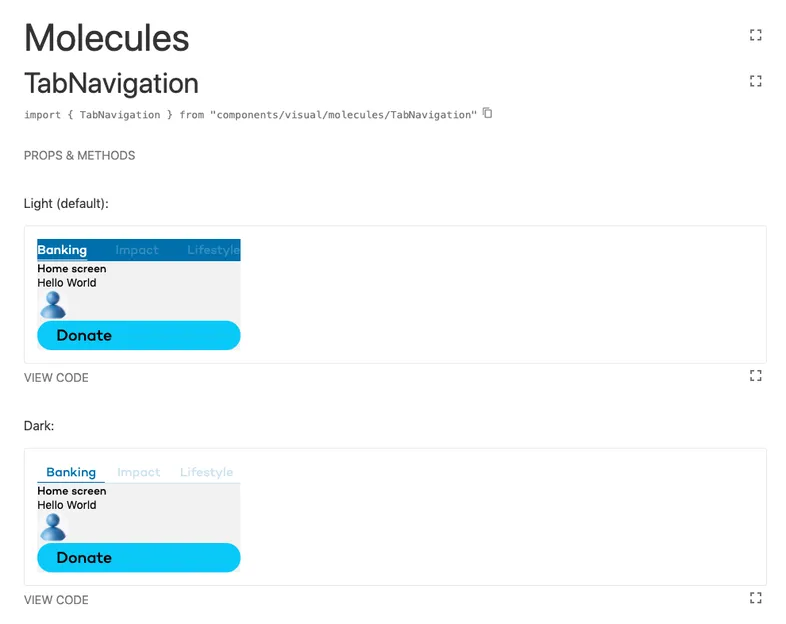Click the Molecules section heading

[106, 38]
